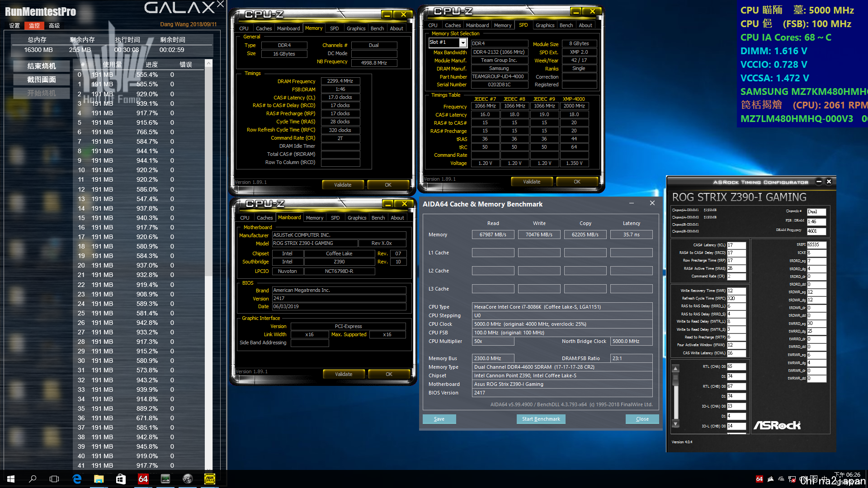Click Corsair sail icon in system tray
868x488 pixels.
770,479
